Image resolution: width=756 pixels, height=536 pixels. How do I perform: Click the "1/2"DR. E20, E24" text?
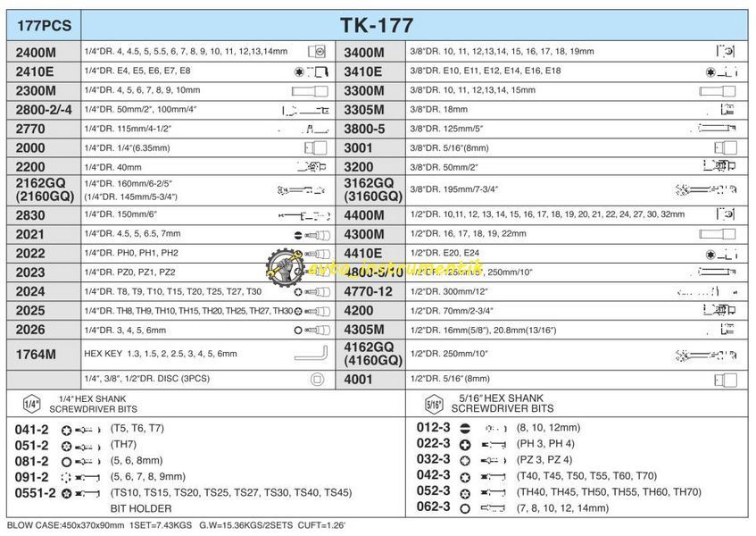coord(444,253)
